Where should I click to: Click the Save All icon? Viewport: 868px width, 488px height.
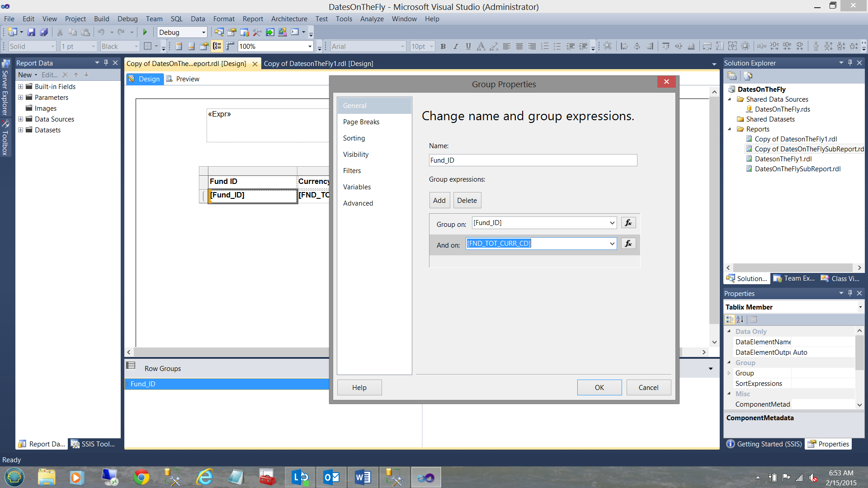tap(44, 32)
